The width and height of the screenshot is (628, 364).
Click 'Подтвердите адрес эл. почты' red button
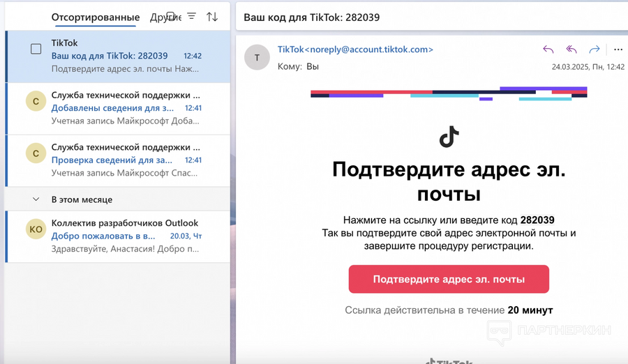(x=449, y=279)
